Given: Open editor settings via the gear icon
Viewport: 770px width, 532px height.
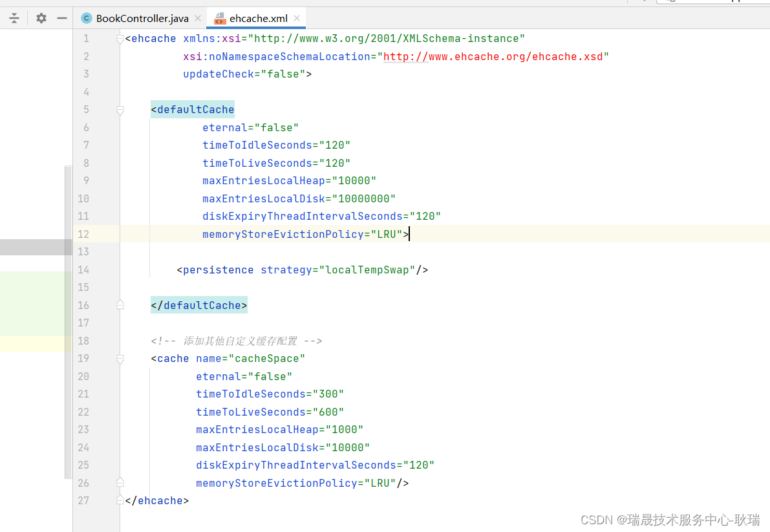Looking at the screenshot, I should [40, 18].
